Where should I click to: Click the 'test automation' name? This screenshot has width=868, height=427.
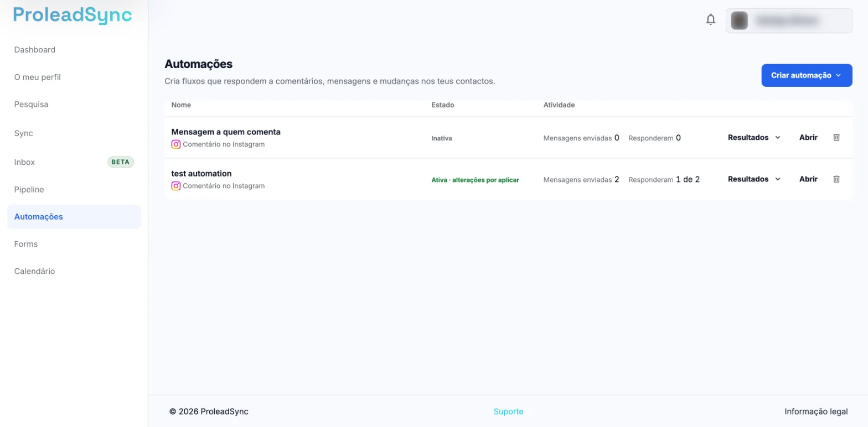coord(201,173)
